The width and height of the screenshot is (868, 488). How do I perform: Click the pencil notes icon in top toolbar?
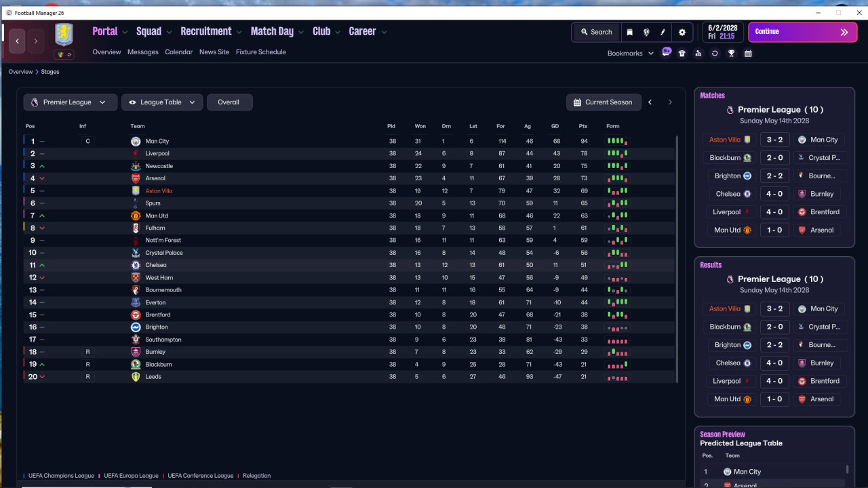[x=663, y=32]
